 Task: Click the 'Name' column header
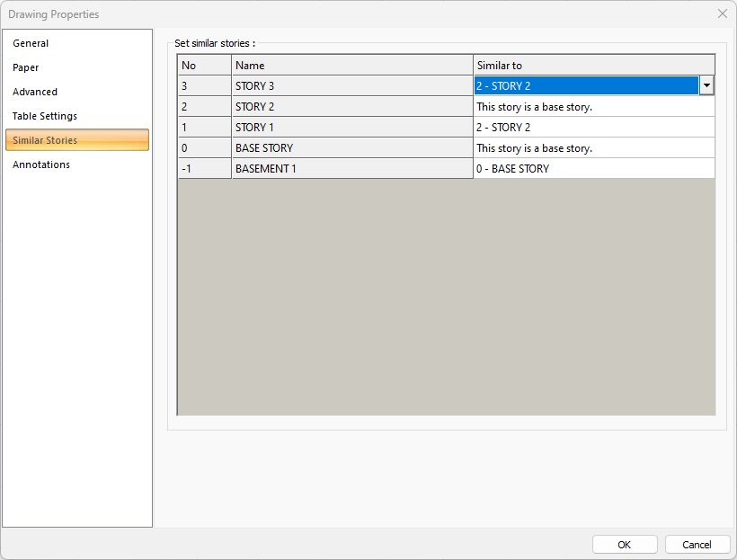point(352,66)
